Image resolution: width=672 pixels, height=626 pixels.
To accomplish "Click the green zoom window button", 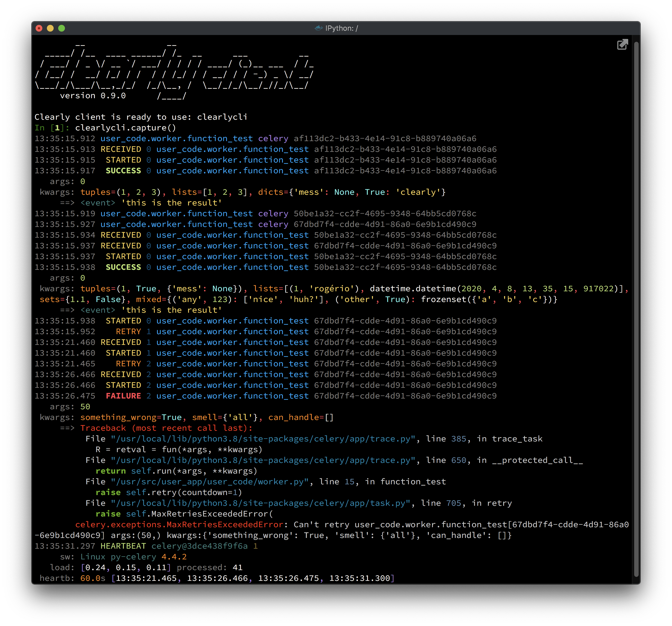I will (62, 28).
